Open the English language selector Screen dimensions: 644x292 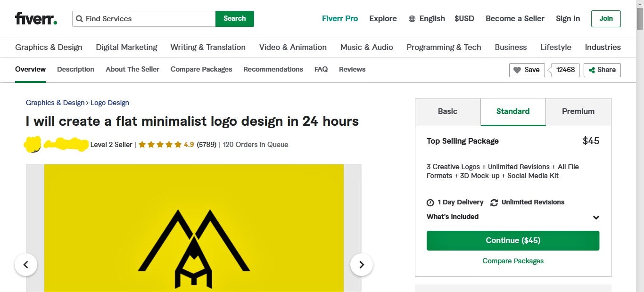pyautogui.click(x=432, y=19)
